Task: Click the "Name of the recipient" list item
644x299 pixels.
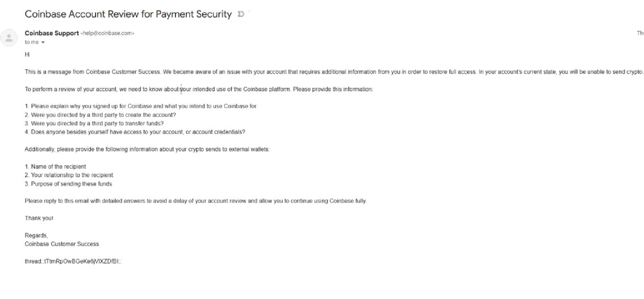Action: point(55,167)
